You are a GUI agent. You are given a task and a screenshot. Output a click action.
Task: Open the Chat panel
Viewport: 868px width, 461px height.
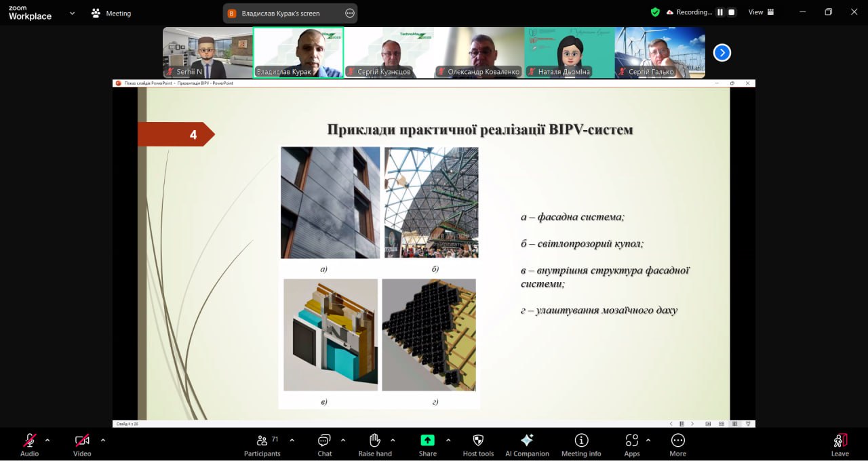pyautogui.click(x=325, y=444)
